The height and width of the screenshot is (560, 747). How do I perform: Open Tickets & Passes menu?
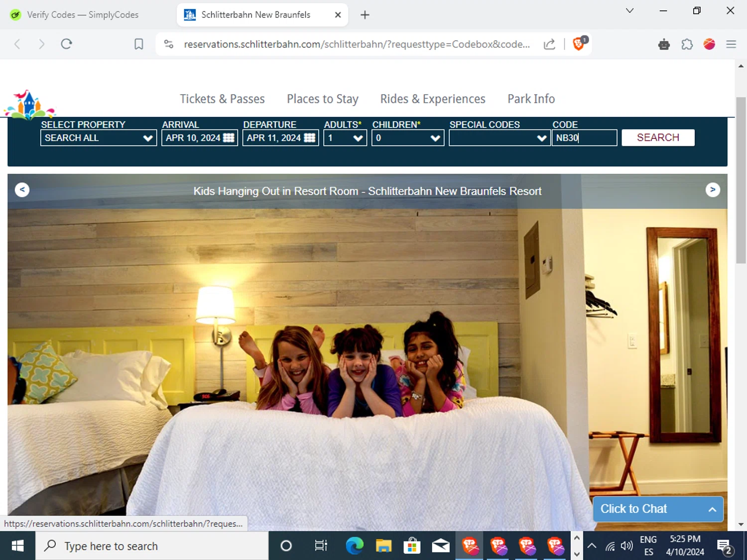click(222, 99)
